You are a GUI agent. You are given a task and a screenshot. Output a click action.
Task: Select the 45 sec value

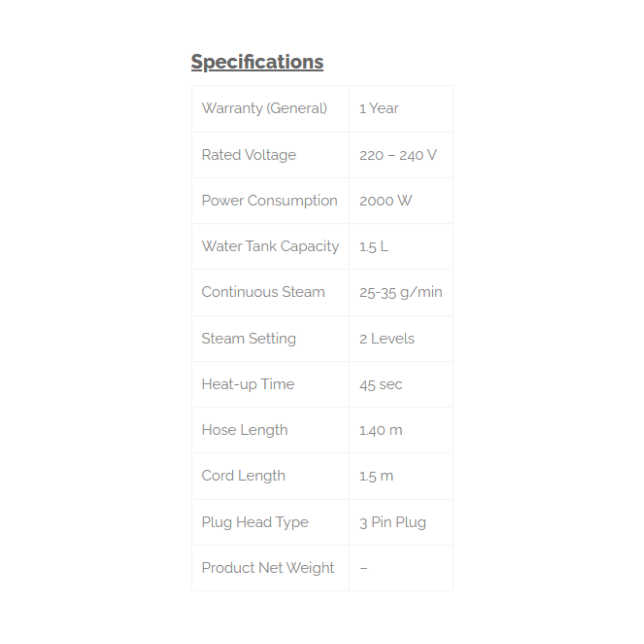(381, 385)
